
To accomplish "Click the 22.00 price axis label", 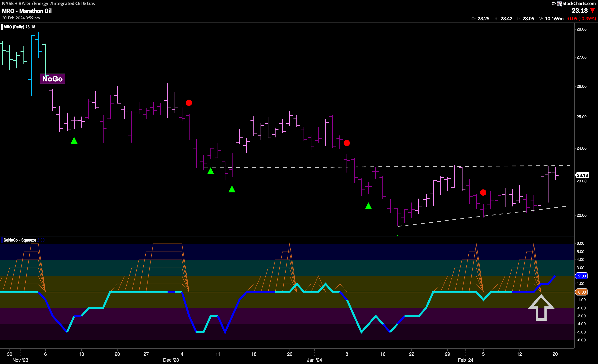I will 581,215.
